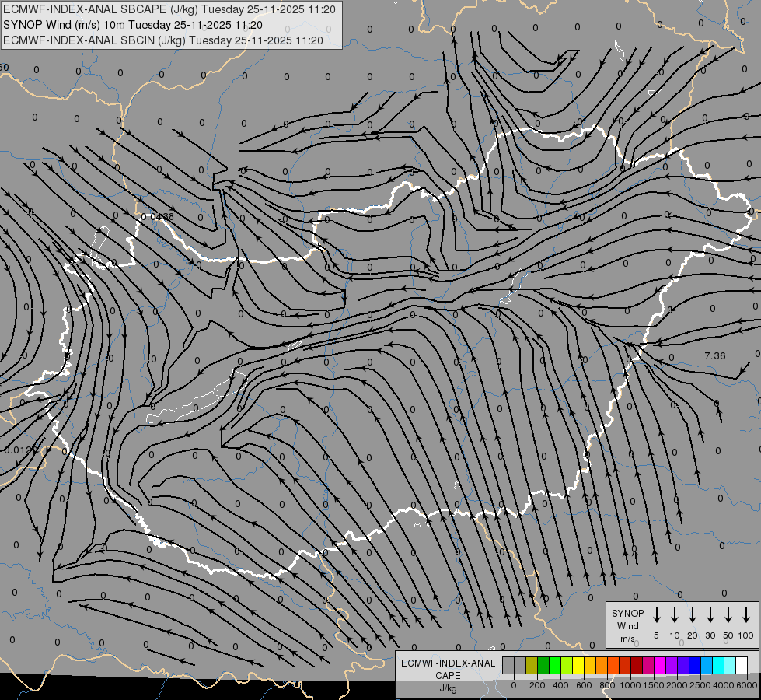Image resolution: width=761 pixels, height=700 pixels.
Task: Select the 10 m/s wind arrow symbol
Action: click(675, 615)
